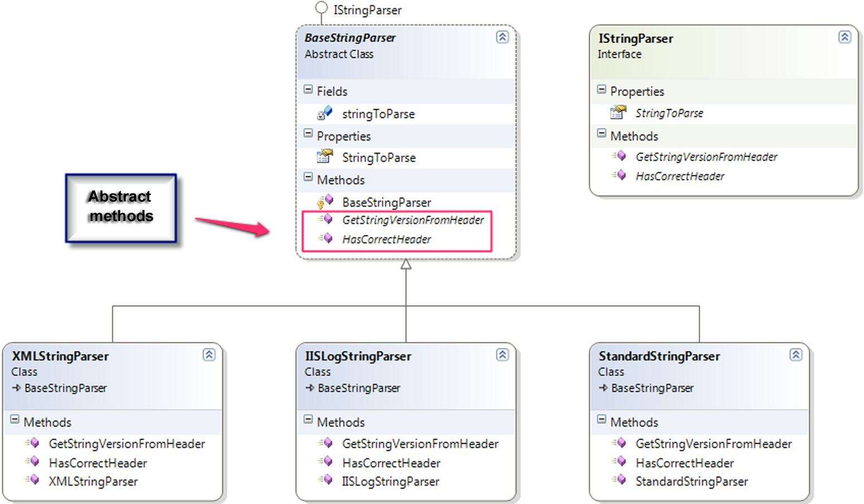Click the Abstract methods callout box

point(121,208)
